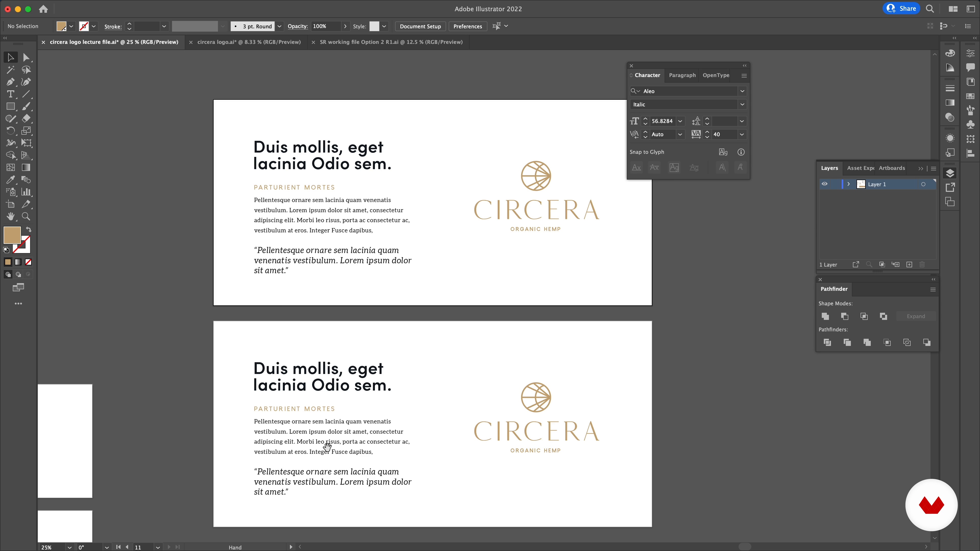Screen dimensions: 980x551
Task: Switch to the Paragraph tab
Action: (x=682, y=75)
